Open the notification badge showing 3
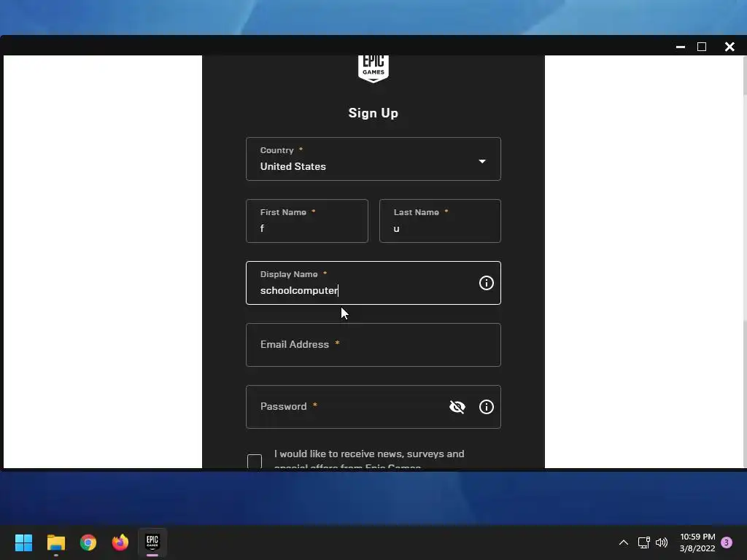The image size is (747, 560). coord(727,542)
